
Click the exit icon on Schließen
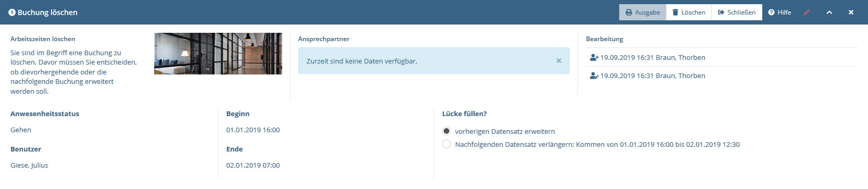click(721, 12)
